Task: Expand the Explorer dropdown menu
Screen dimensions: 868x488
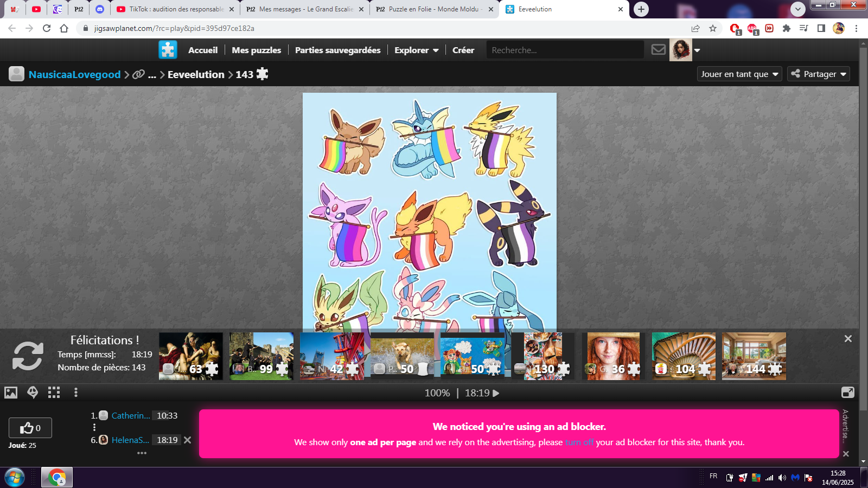Action: (x=416, y=50)
